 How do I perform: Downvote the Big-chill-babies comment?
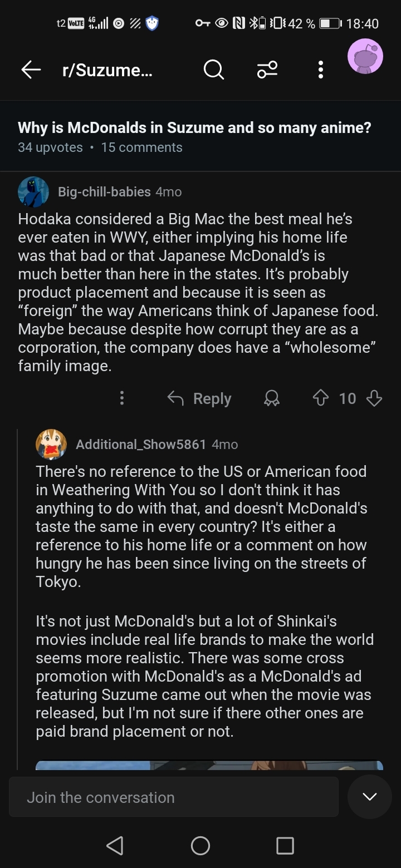[374, 398]
